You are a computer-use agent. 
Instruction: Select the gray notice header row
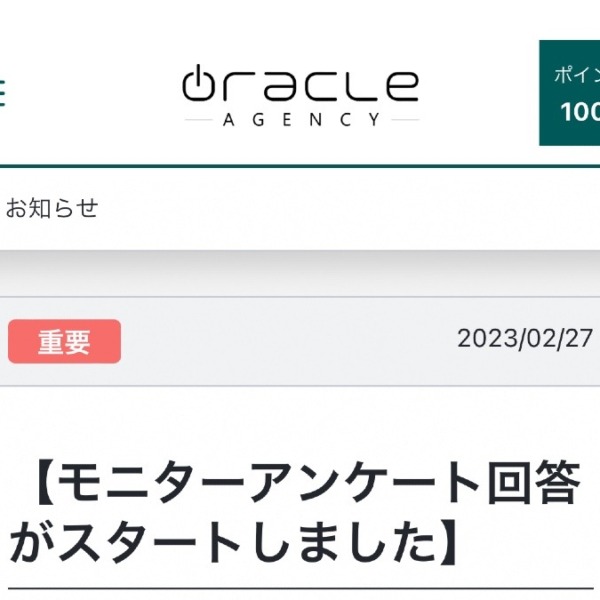point(300,341)
